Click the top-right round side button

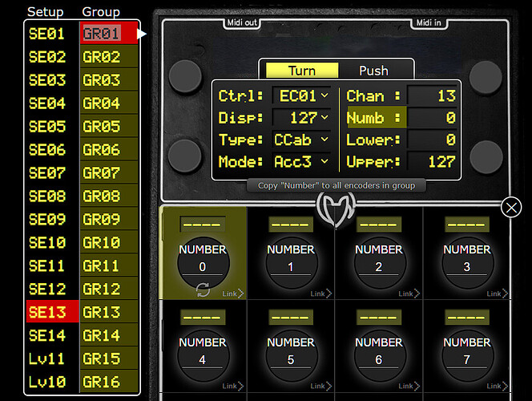tap(486, 77)
